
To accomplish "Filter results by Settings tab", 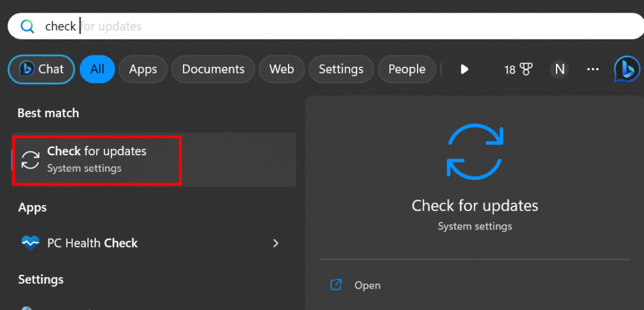I will [x=341, y=69].
